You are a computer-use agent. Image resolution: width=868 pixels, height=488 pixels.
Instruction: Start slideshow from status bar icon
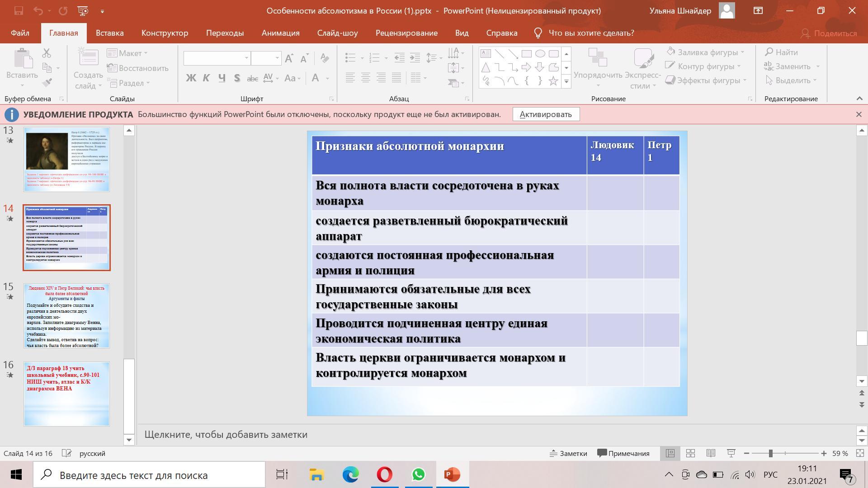tap(731, 453)
